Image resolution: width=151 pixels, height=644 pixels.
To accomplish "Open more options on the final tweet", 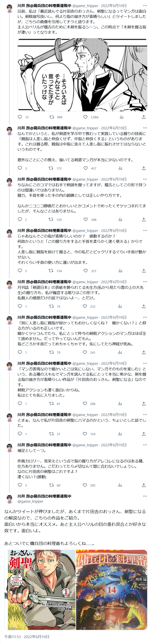I will pyautogui.click(x=145, y=496).
